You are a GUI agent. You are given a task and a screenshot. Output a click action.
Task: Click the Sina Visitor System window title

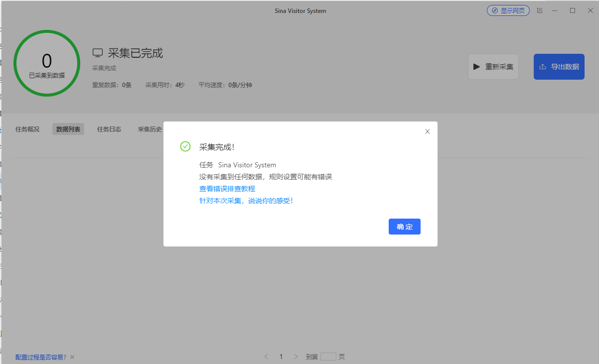[x=300, y=10]
